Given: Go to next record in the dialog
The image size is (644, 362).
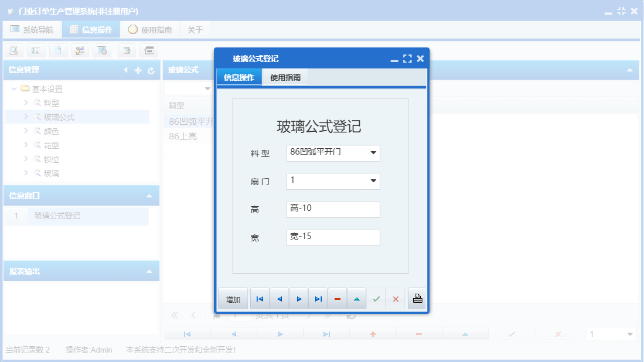Looking at the screenshot, I should 299,299.
